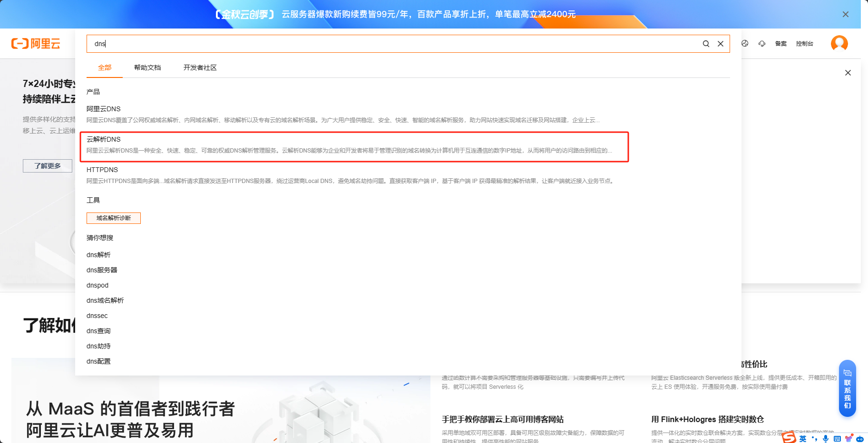This screenshot has height=443, width=868.
Task: Click the magnifier search icon in search box
Action: 706,44
